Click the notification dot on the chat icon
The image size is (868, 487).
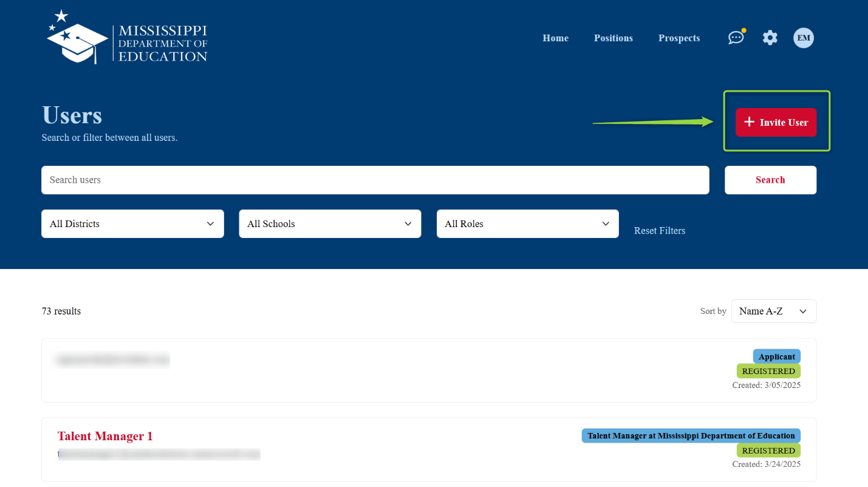[x=743, y=29]
